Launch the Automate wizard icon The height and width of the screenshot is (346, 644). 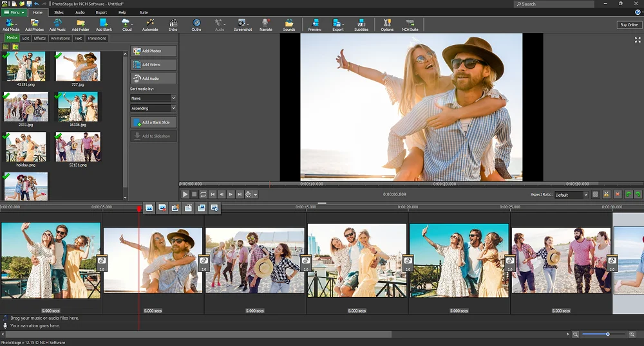pyautogui.click(x=150, y=24)
